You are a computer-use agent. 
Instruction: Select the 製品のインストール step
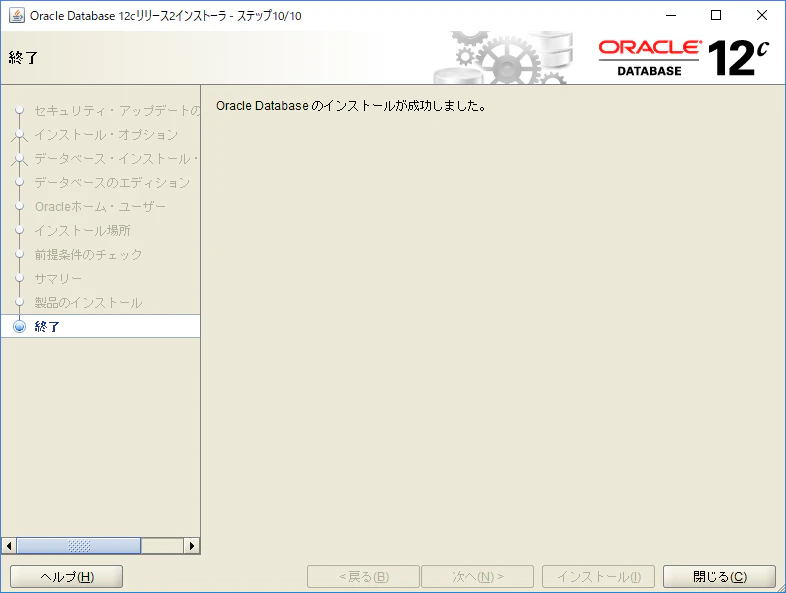(x=88, y=302)
